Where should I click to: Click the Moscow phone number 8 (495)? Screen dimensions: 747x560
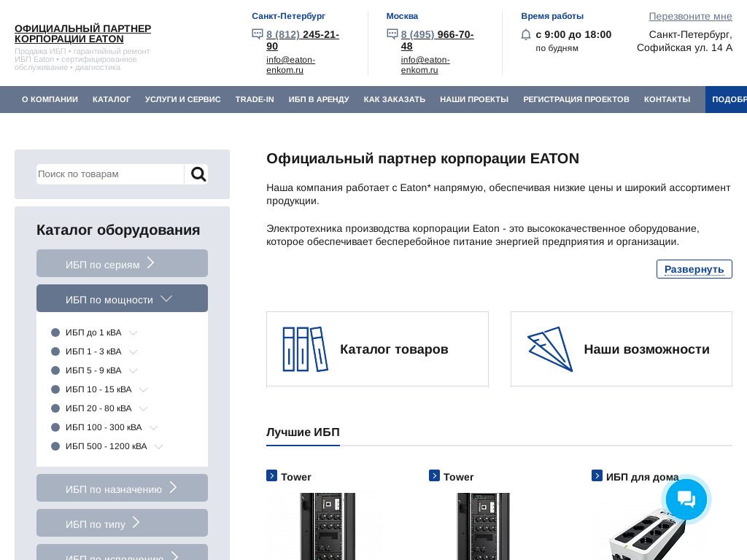coord(438,40)
